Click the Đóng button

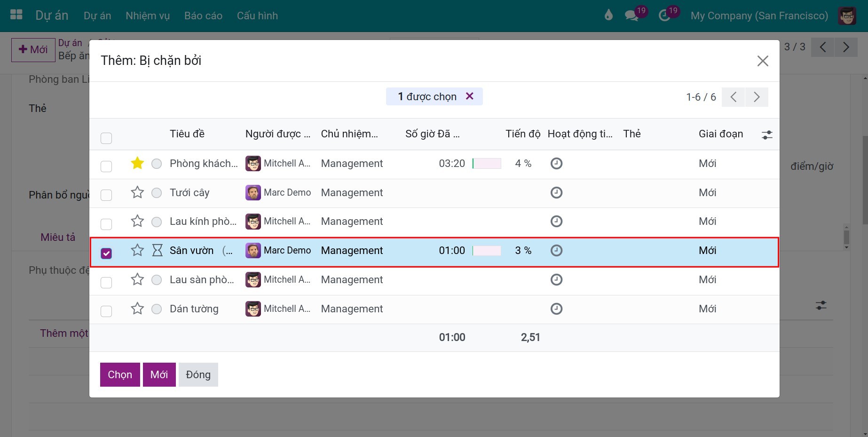click(198, 374)
